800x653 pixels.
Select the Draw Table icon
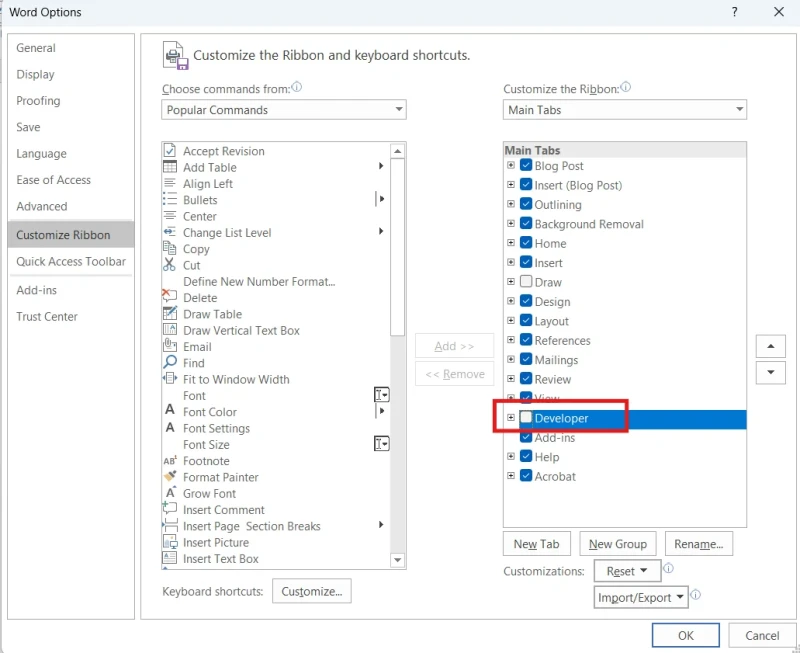point(169,313)
